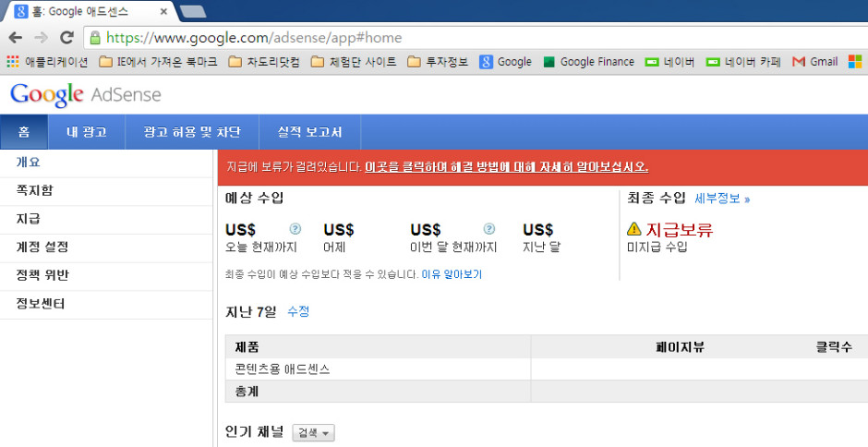This screenshot has height=447, width=868.
Task: Open the '네이버' bookmark
Action: (x=669, y=62)
